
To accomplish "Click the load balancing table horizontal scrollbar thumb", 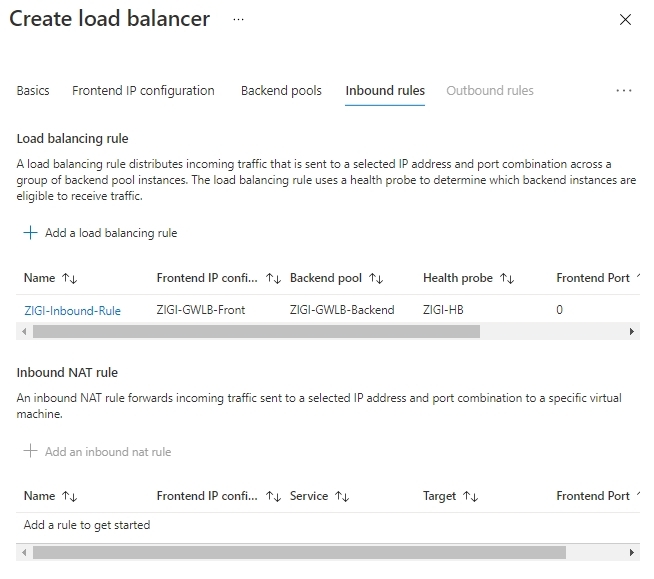I will point(256,332).
